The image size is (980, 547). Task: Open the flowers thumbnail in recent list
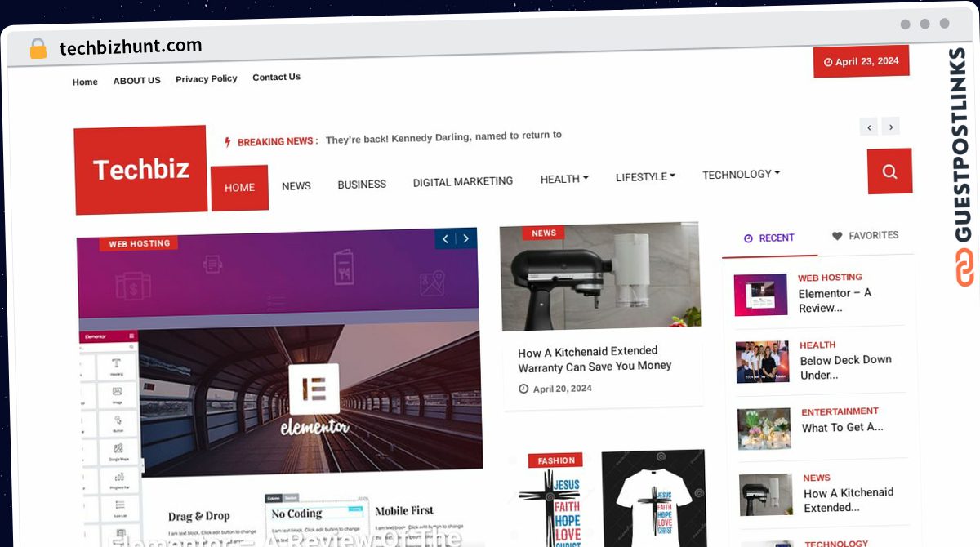point(764,429)
